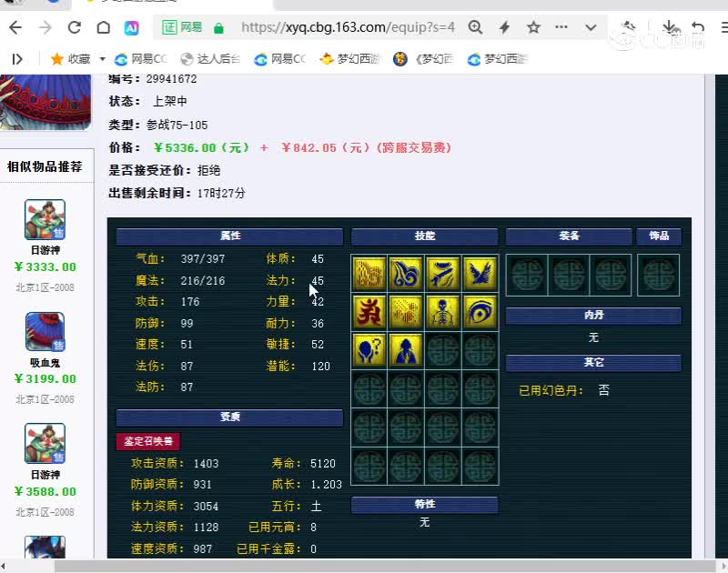Open the 达人后台 bookmark
This screenshot has height=573, width=728.
tap(210, 59)
